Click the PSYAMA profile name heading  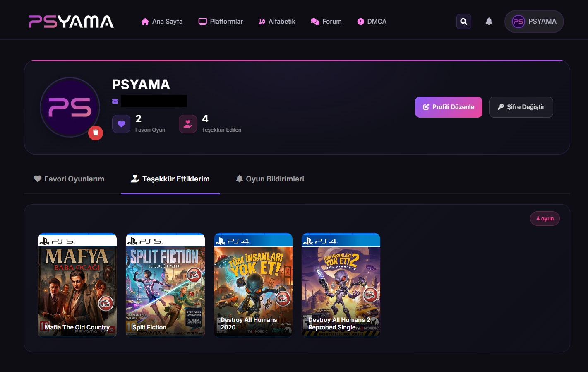141,85
